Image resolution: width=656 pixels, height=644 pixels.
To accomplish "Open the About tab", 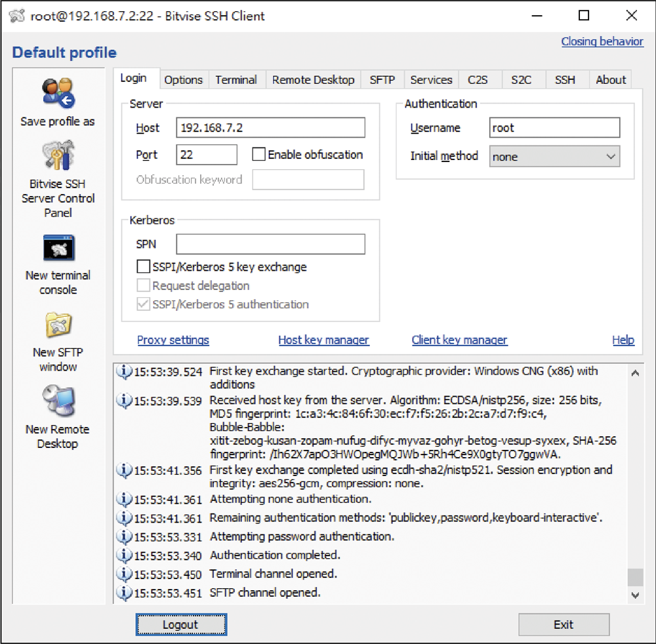I will tap(611, 80).
